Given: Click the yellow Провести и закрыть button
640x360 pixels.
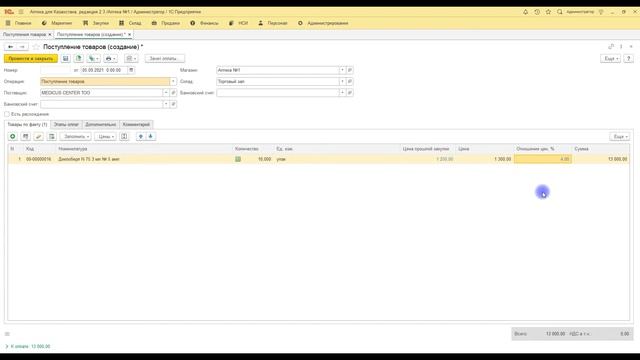Looking at the screenshot, I should tap(31, 58).
